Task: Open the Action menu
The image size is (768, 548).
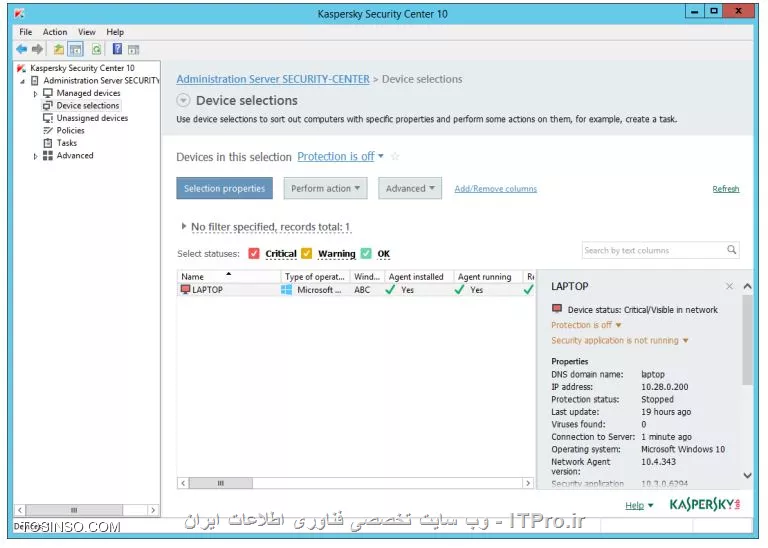Action: (55, 32)
